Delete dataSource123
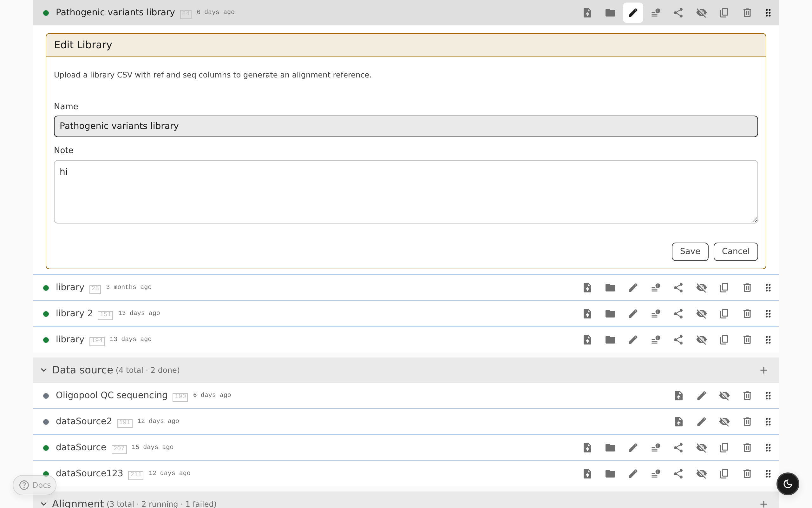This screenshot has height=508, width=812. 747,474
